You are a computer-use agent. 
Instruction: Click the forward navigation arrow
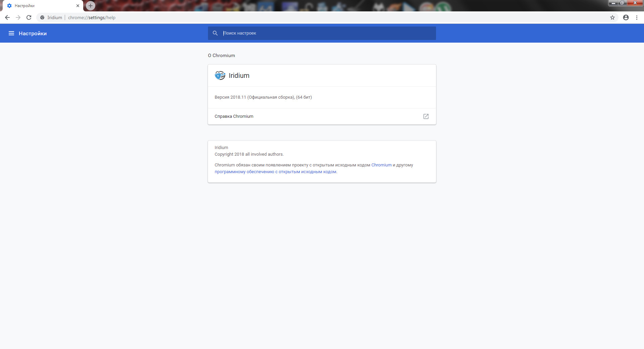(x=18, y=17)
